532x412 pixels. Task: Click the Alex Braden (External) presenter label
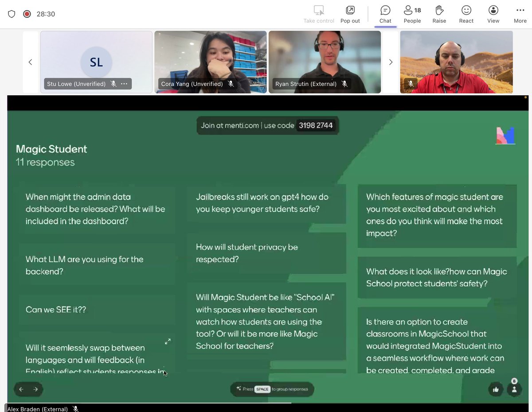pyautogui.click(x=38, y=409)
